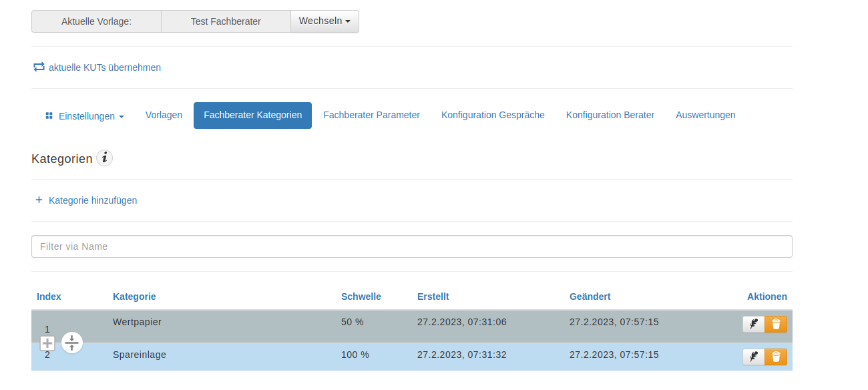868x390 pixels.
Task: Click the info icon beside Kategorien
Action: 105,158
